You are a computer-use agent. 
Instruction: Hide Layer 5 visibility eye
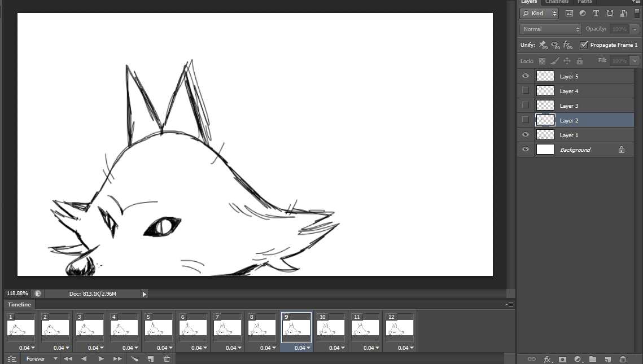pos(526,76)
